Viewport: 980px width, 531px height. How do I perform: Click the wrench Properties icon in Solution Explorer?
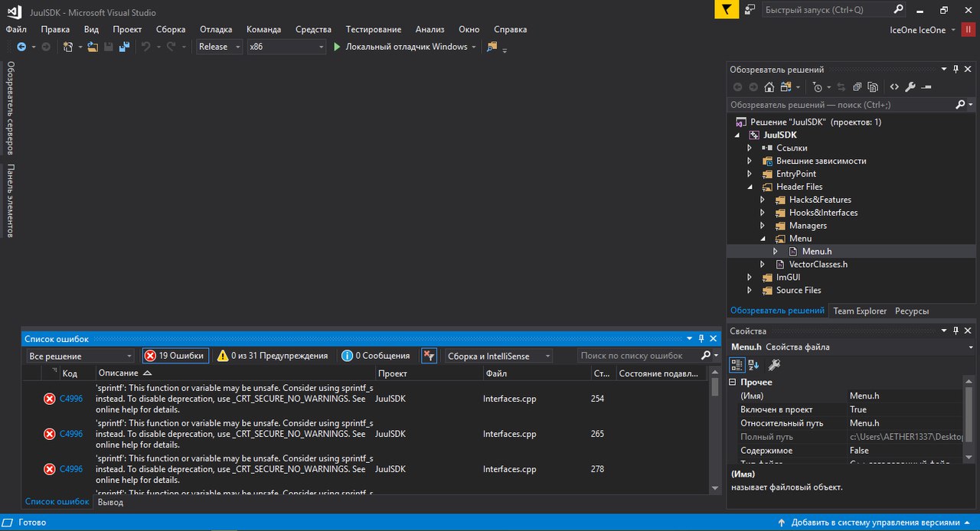(910, 87)
